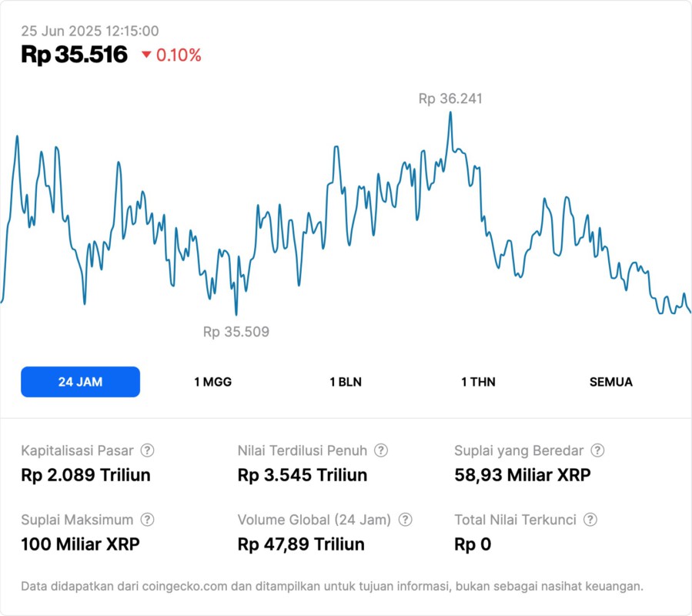This screenshot has height=616, width=692.
Task: Click the 58,93 Miliar XRP supply value
Action: [x=523, y=475]
